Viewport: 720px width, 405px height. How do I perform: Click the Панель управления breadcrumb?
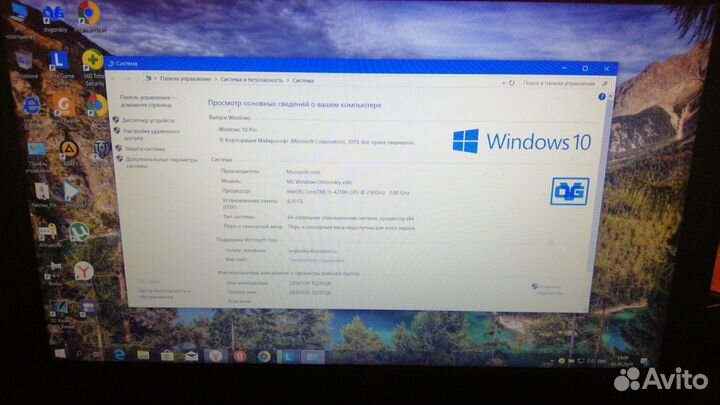185,79
